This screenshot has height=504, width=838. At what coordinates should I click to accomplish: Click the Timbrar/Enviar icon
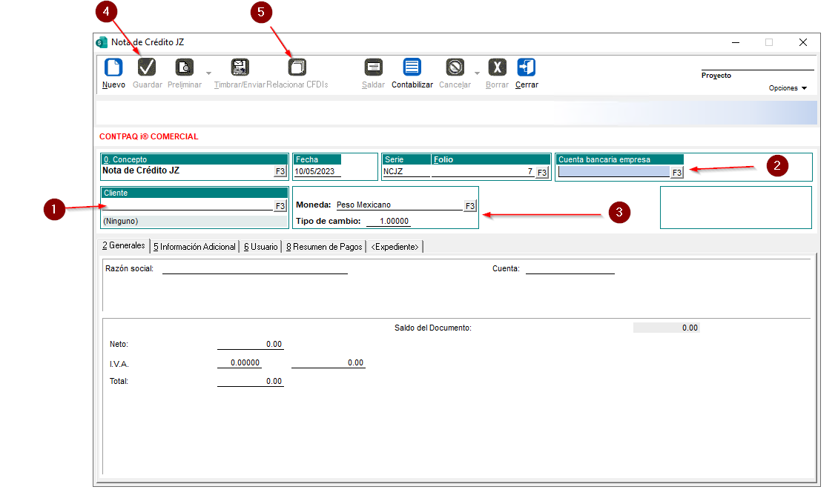[240, 67]
